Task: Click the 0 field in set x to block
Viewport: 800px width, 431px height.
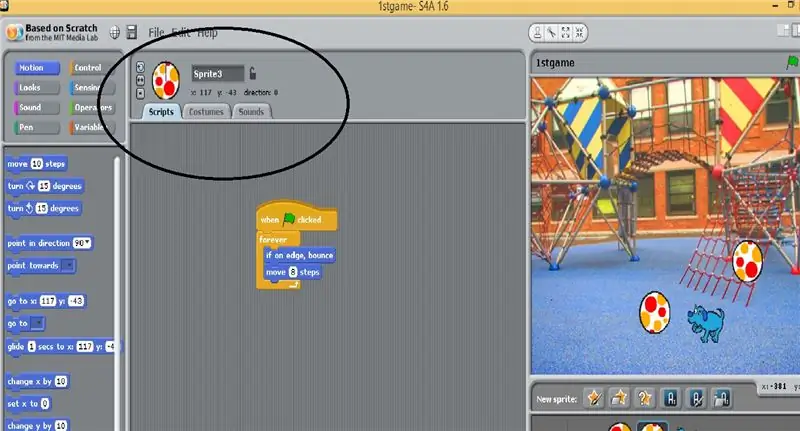Action: pyautogui.click(x=45, y=403)
